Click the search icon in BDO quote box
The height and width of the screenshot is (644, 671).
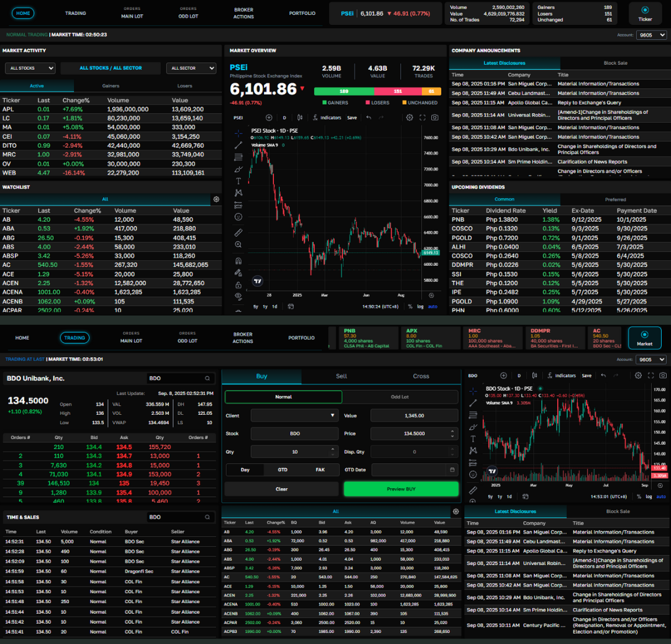pyautogui.click(x=208, y=378)
